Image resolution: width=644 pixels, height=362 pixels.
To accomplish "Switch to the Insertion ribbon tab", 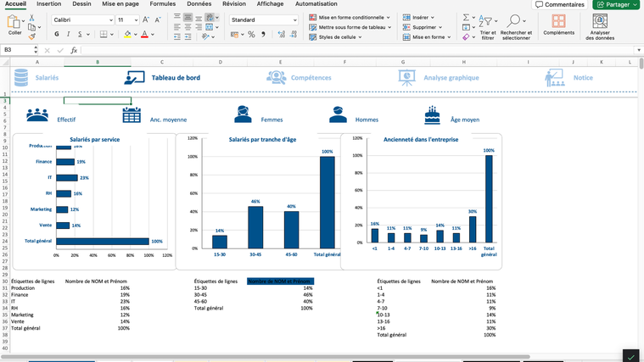I will click(48, 4).
